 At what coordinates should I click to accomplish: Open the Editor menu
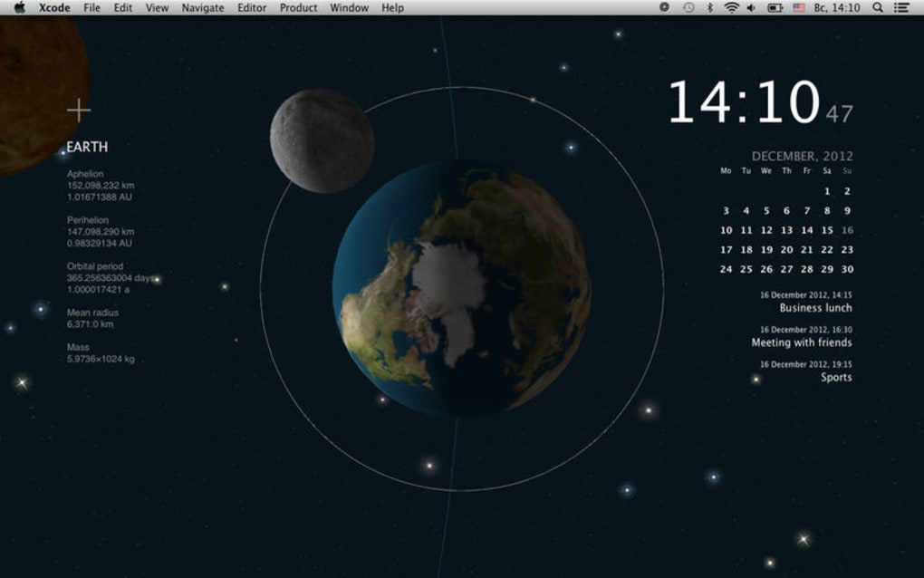(x=252, y=7)
